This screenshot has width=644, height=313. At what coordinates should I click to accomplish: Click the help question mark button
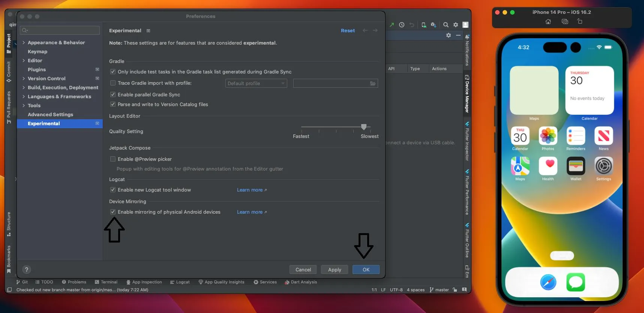coord(26,270)
